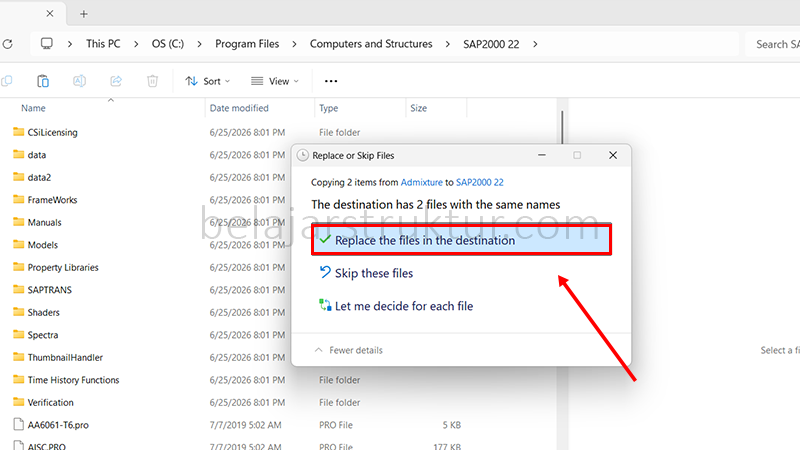800x450 pixels.
Task: Open the View dropdown
Action: (275, 81)
